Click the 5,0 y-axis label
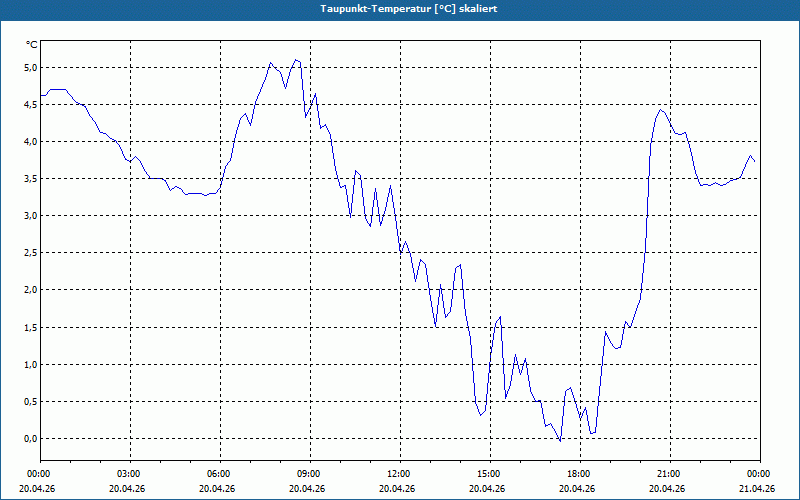Screen dimensions: 800x500 click(x=31, y=67)
